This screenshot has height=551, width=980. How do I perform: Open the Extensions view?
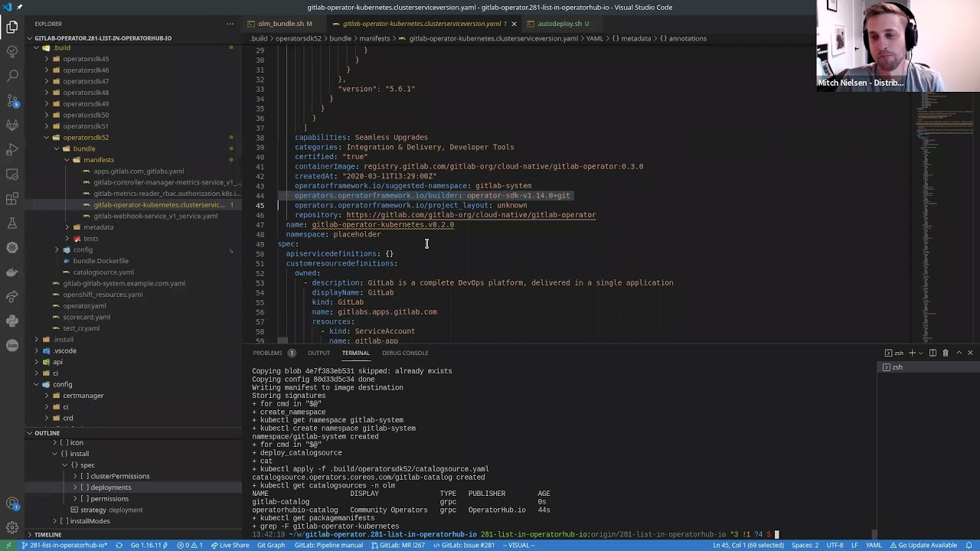click(x=12, y=198)
